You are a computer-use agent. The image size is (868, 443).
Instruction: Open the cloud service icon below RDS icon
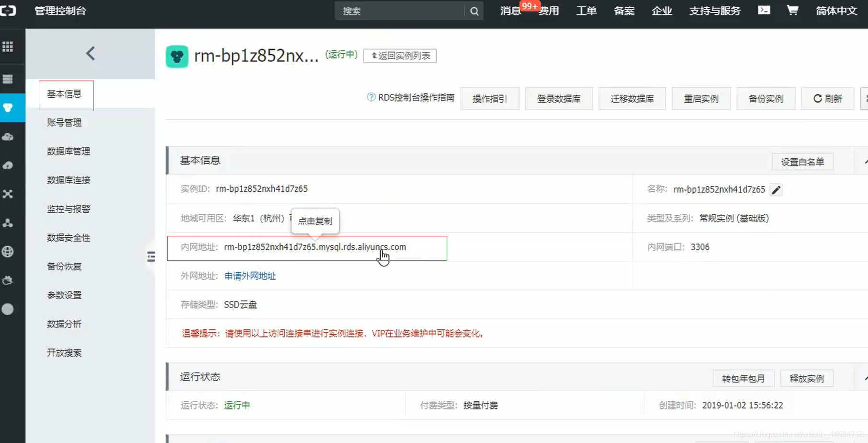click(8, 137)
